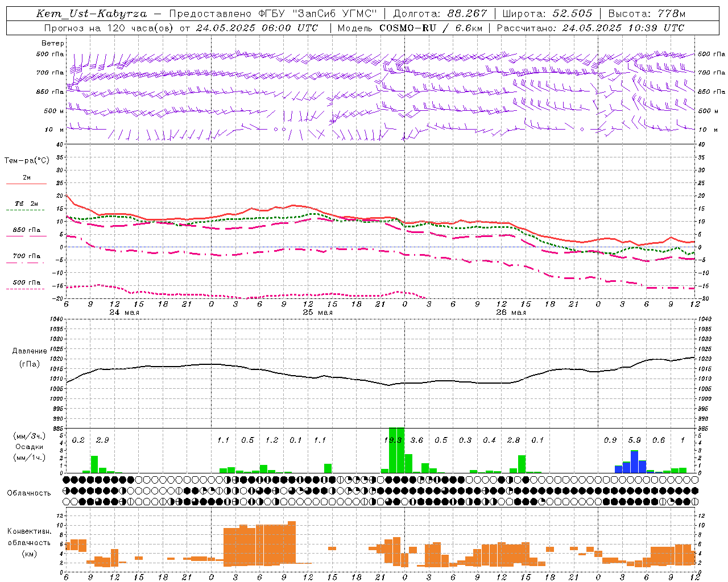Image resolution: width=728 pixels, height=582 pixels.
Task: Click the Высота: 778м header field
Action: click(x=647, y=14)
